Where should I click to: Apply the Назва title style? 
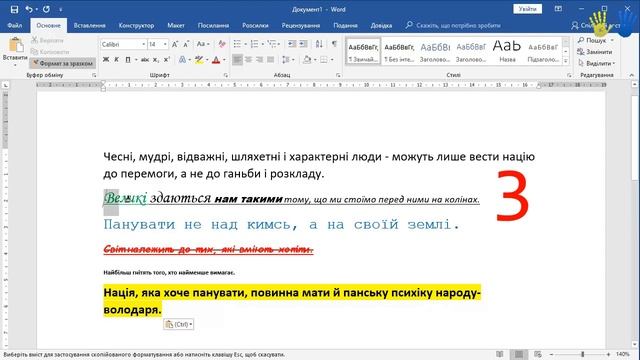pyautogui.click(x=507, y=52)
